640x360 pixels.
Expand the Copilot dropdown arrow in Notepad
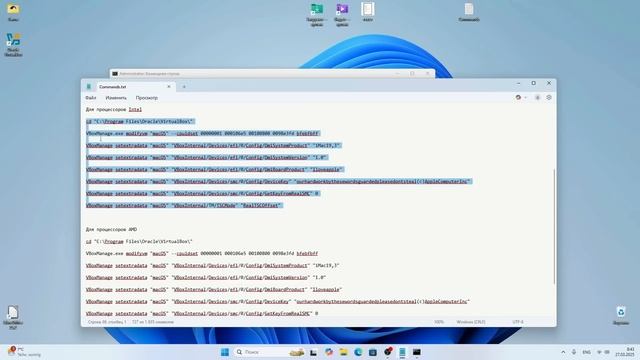click(x=525, y=98)
